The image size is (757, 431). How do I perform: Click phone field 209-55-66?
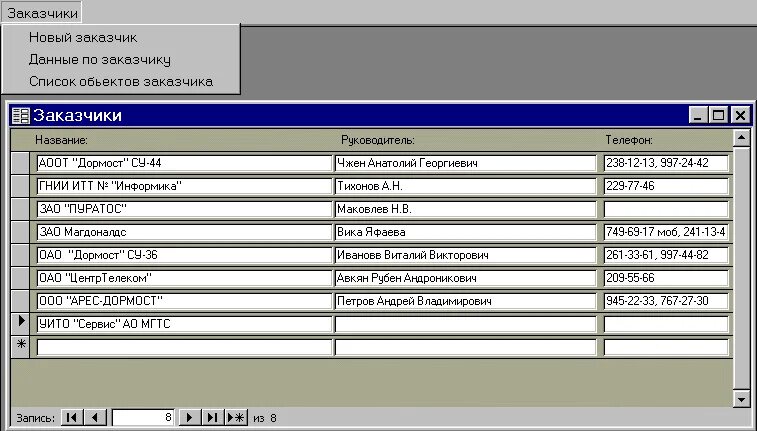click(x=666, y=278)
